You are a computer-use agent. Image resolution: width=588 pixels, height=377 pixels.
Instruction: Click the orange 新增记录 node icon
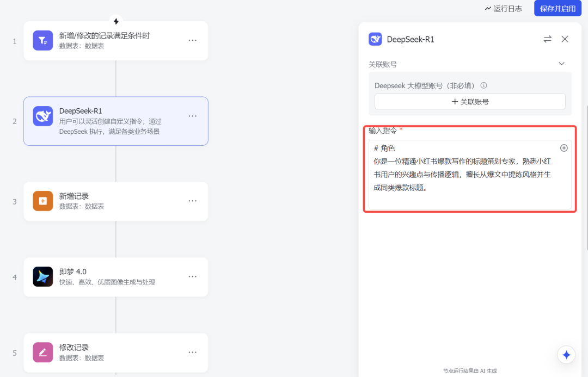42,201
